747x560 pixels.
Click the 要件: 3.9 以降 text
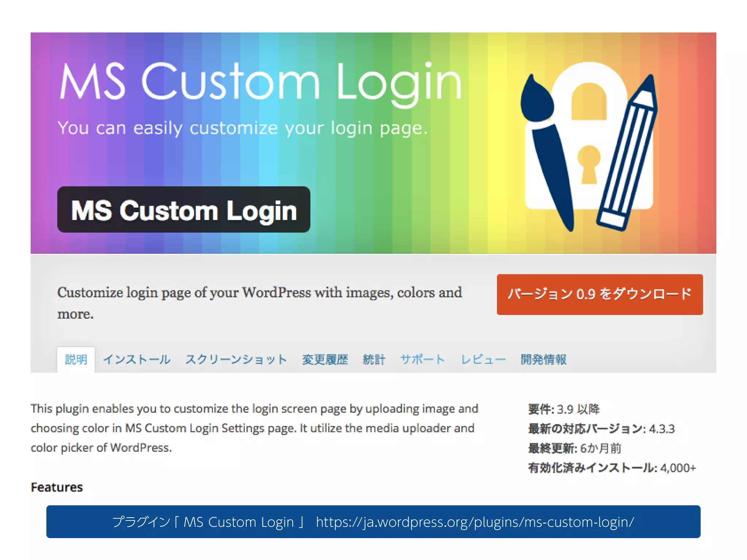[564, 409]
